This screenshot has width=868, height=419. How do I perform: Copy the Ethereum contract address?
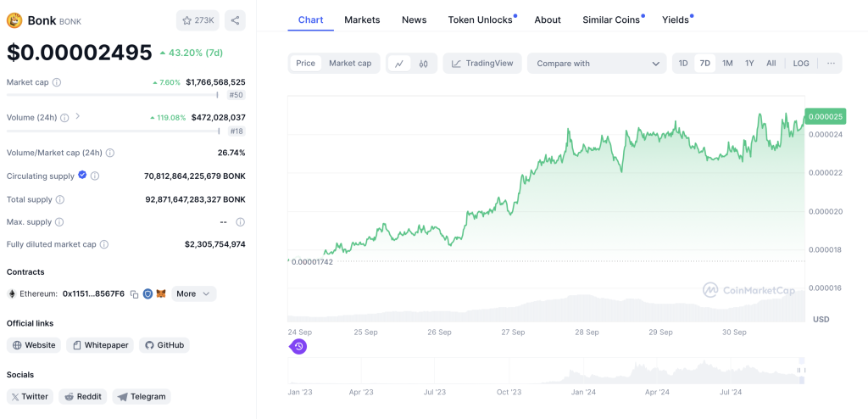click(x=134, y=294)
